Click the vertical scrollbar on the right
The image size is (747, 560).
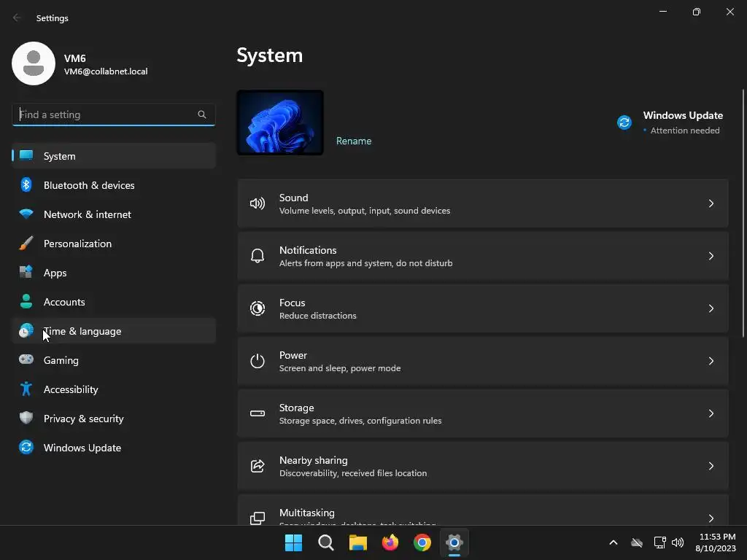(743, 214)
